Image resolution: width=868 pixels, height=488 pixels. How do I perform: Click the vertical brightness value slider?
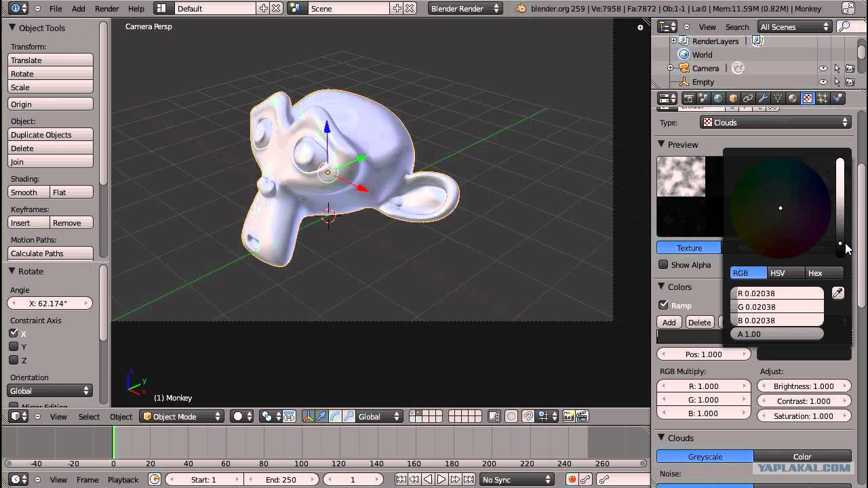[x=840, y=207]
